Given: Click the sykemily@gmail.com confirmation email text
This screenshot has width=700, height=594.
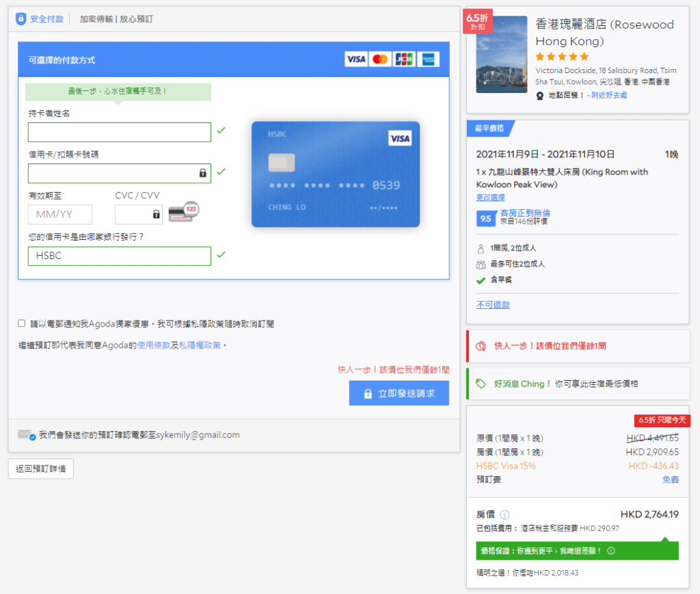Looking at the screenshot, I should [198, 435].
